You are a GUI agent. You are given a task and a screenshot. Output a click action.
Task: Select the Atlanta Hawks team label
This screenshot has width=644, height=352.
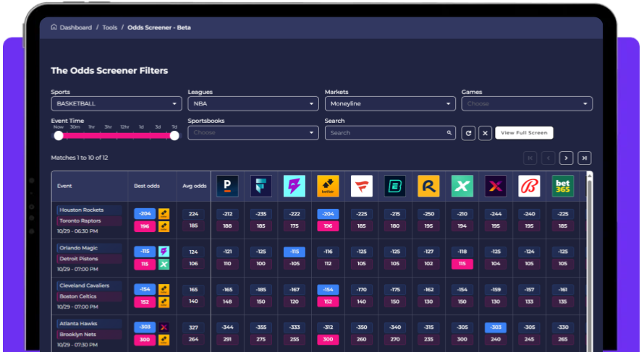(89, 324)
